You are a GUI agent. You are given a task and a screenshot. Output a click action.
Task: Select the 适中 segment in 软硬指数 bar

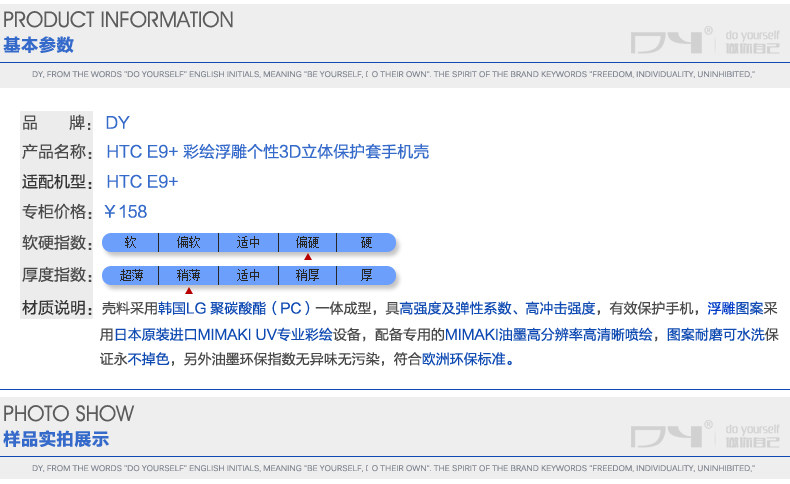pos(248,243)
